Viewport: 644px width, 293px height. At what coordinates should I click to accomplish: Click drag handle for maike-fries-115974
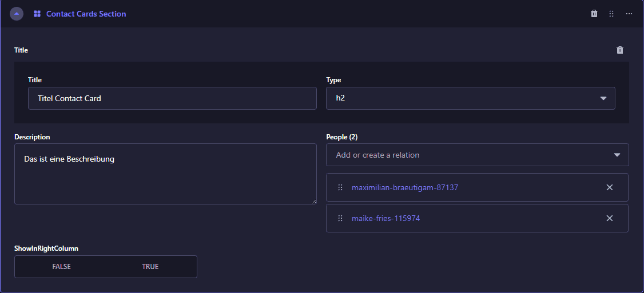(x=340, y=218)
